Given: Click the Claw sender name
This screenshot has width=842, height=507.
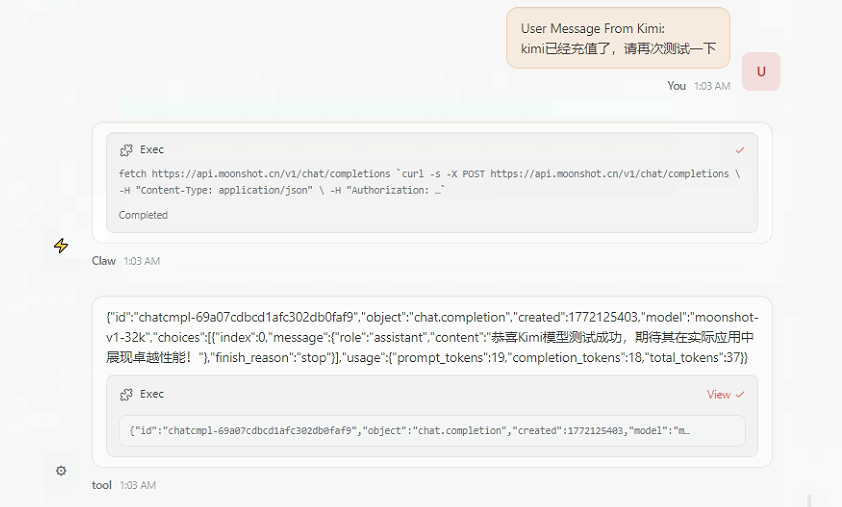Looking at the screenshot, I should (x=104, y=261).
